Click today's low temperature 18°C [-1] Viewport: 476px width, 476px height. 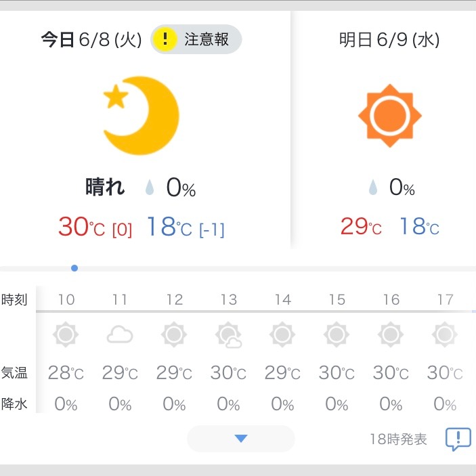[186, 227]
